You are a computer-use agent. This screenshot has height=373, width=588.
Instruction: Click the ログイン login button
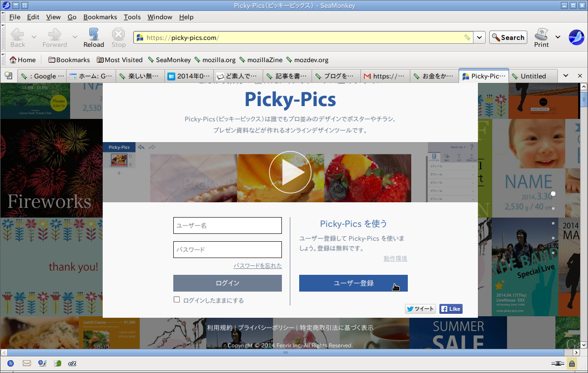click(x=227, y=283)
